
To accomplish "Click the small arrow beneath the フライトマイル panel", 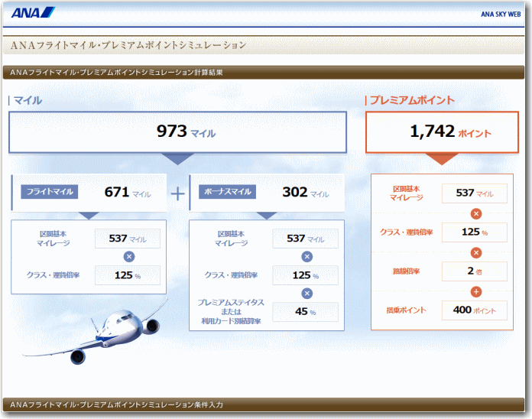I will click(89, 216).
